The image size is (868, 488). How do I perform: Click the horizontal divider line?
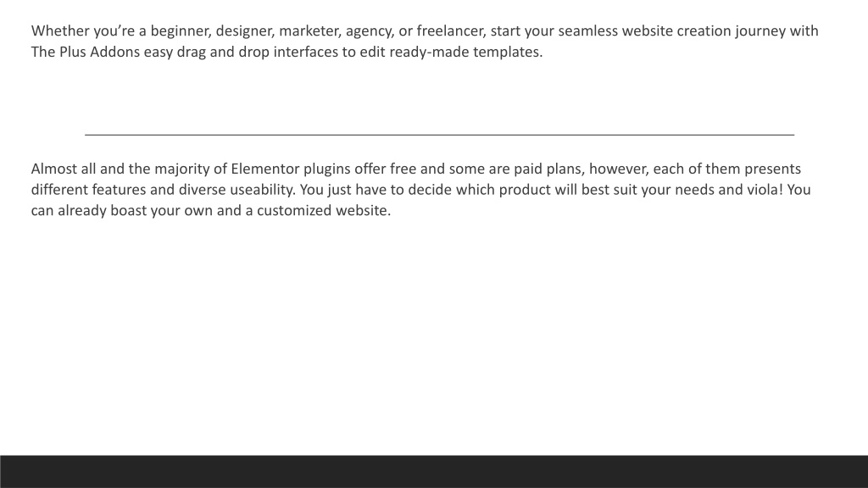click(x=440, y=135)
